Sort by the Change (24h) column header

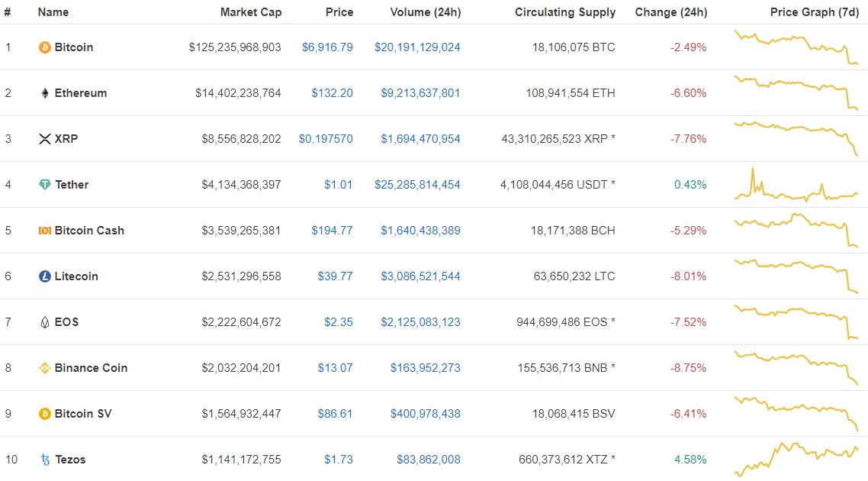(x=671, y=12)
